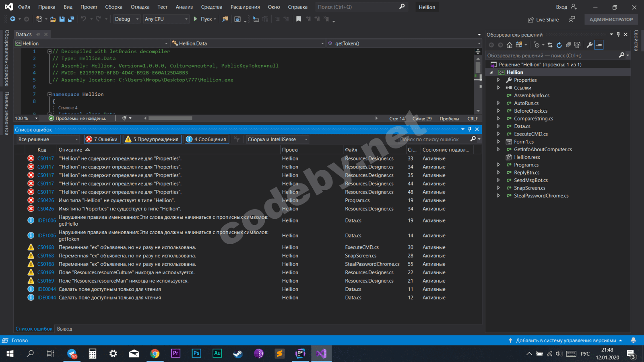
Task: Click the bookmark toolbar icon
Action: 299,19
